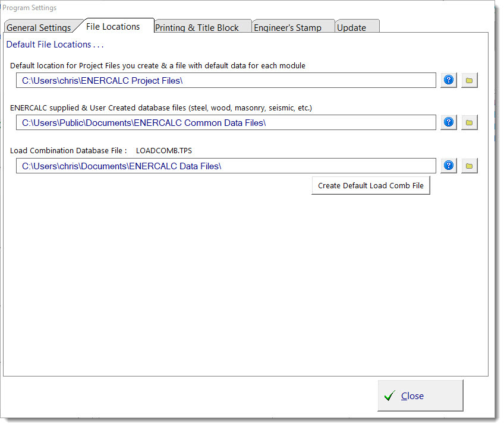Switch to the Update tab
Viewport: 504px width, 427px height.
pos(352,27)
